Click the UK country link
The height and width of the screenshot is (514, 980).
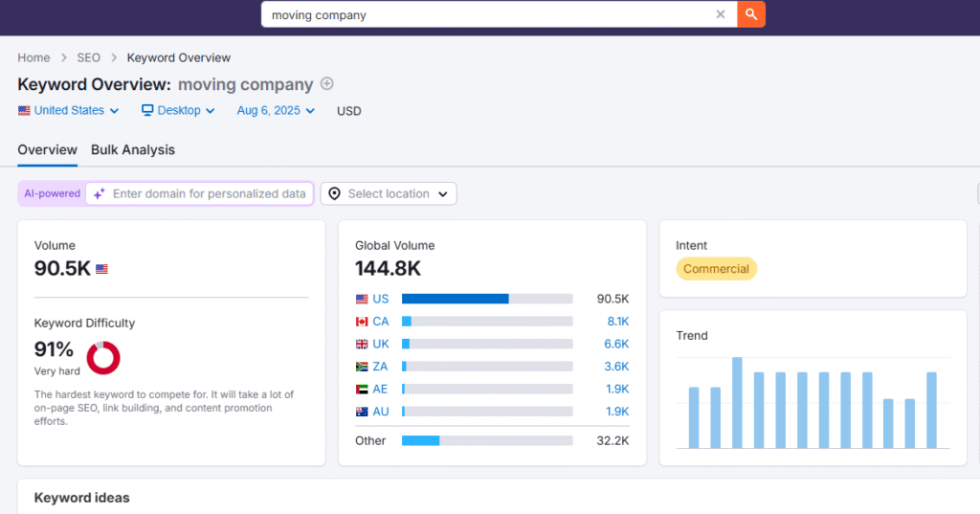381,344
